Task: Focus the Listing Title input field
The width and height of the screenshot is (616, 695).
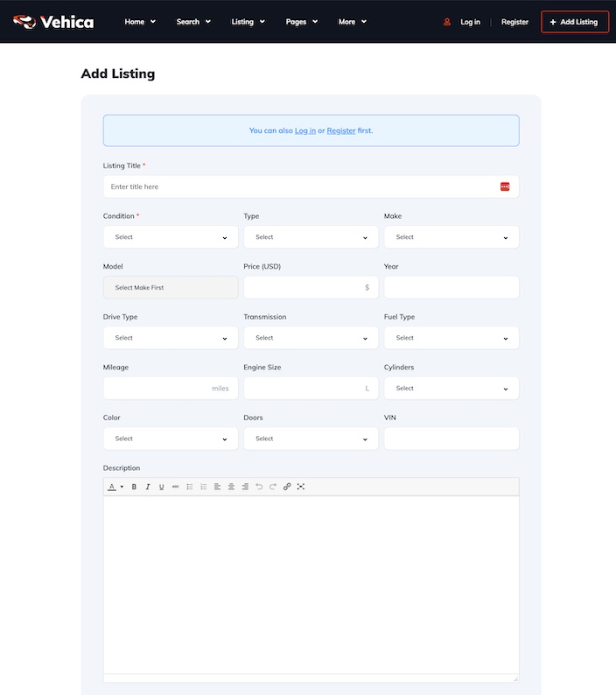Action: click(311, 186)
